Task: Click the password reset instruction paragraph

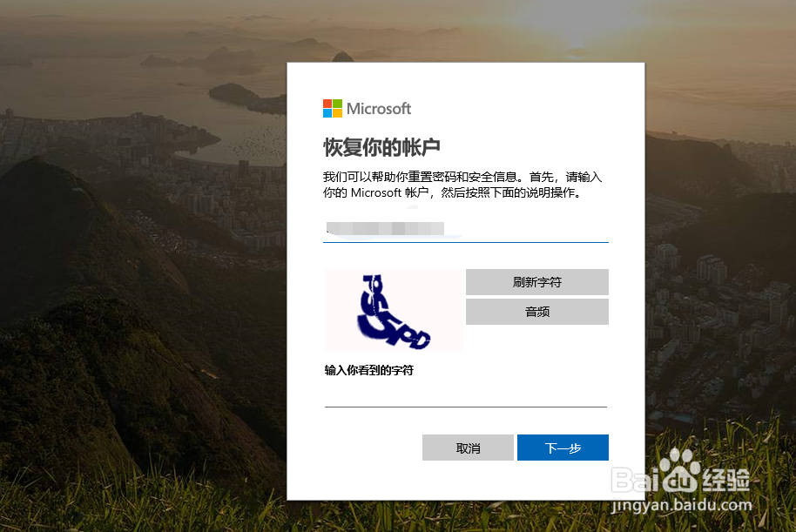Action: [462, 185]
